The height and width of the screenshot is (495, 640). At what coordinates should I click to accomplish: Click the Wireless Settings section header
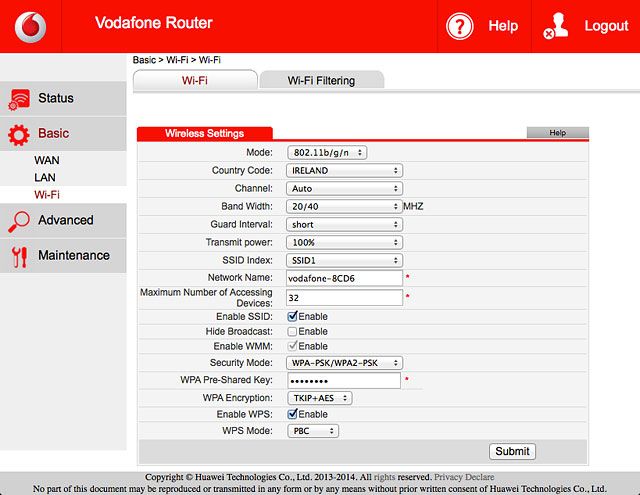(204, 133)
